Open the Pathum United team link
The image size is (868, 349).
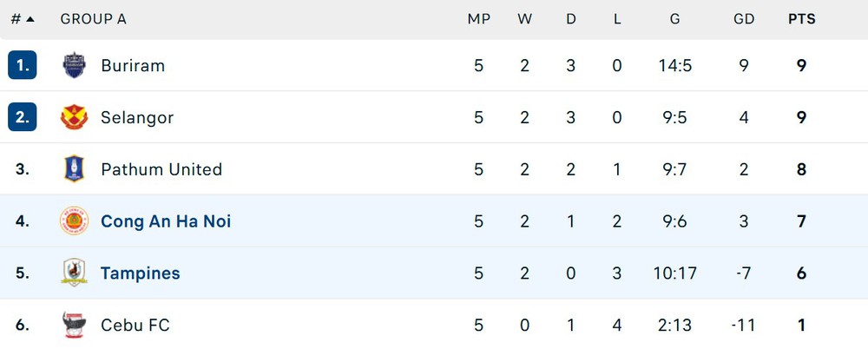coord(161,169)
